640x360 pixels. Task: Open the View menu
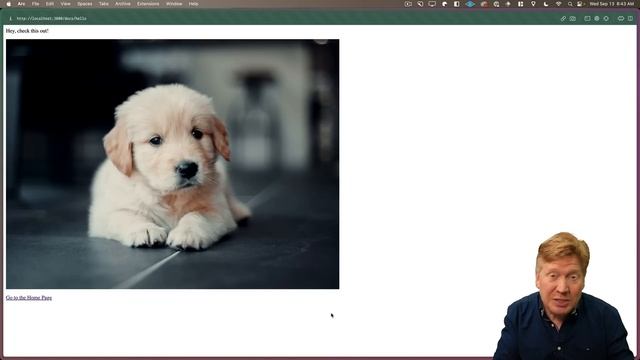pos(65,4)
